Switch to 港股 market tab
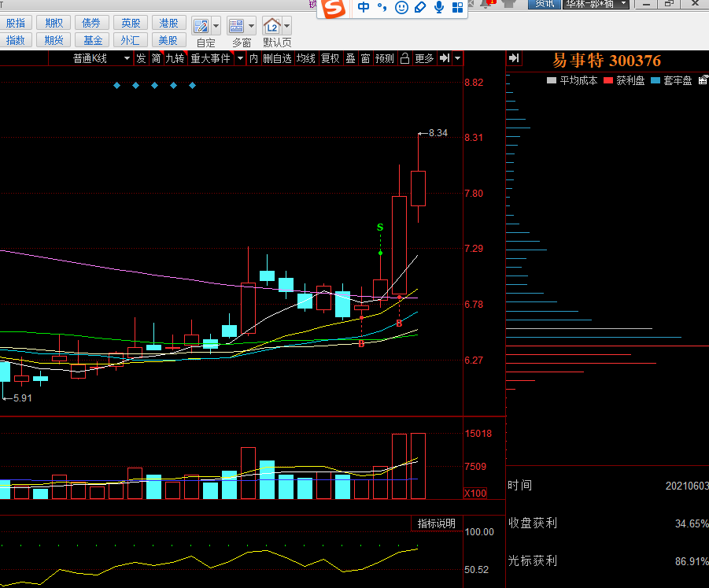 pos(168,23)
